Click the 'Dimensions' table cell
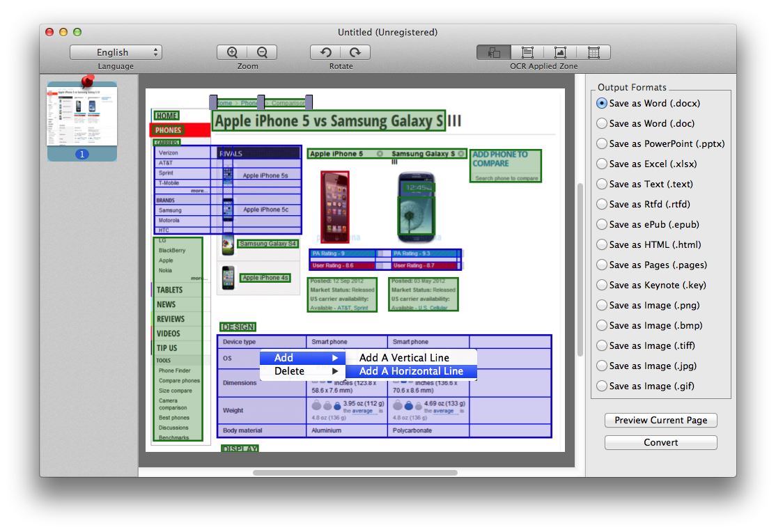 coord(262,383)
